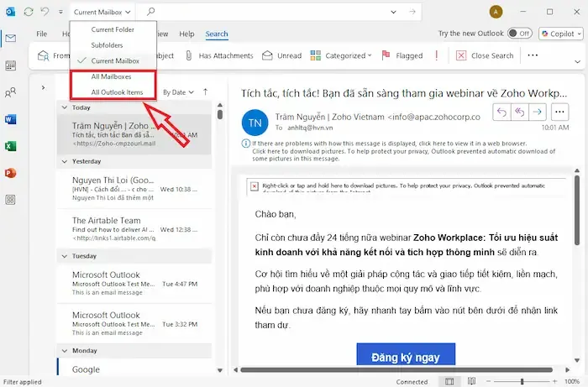The image size is (588, 387).
Task: Collapse the Monday group
Action: pos(65,351)
